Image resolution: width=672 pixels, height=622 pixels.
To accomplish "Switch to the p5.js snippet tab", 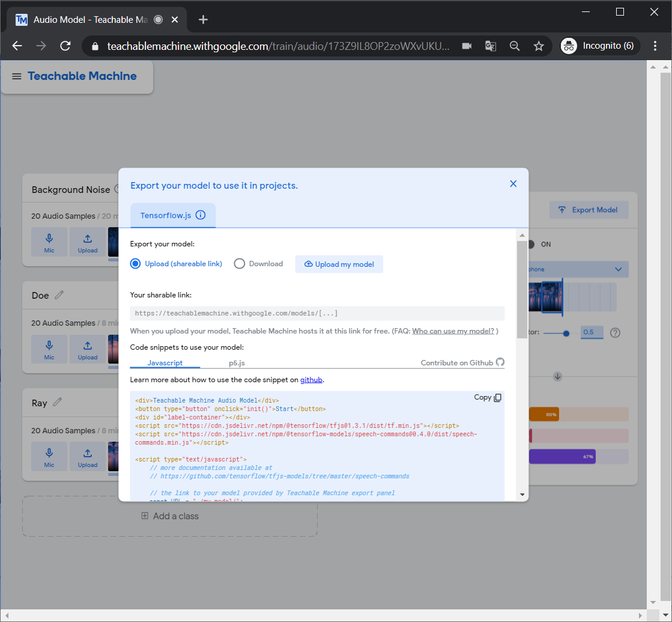I will (237, 363).
